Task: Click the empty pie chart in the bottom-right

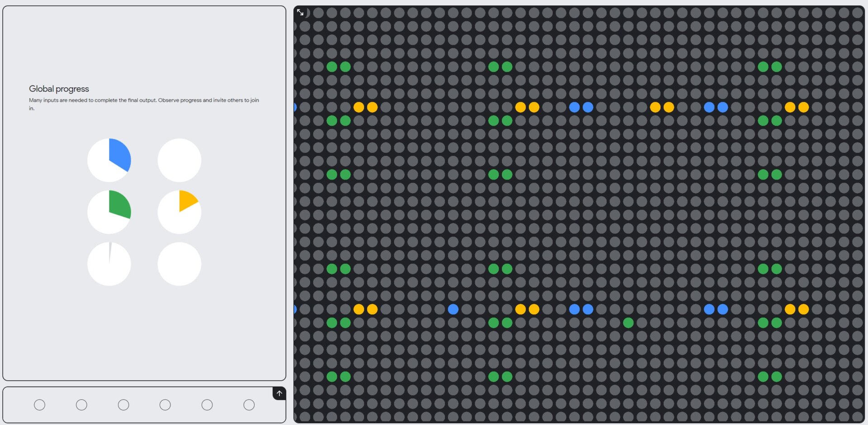Action: tap(179, 264)
